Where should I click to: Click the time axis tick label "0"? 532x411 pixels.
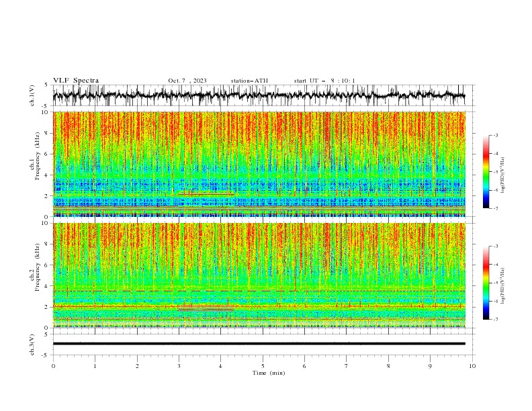coord(53,366)
